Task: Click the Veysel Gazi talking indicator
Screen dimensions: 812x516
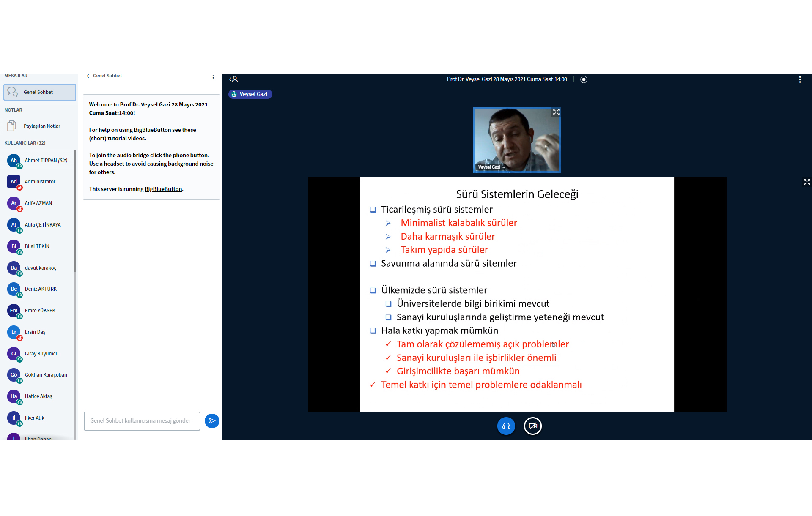Action: pos(250,94)
